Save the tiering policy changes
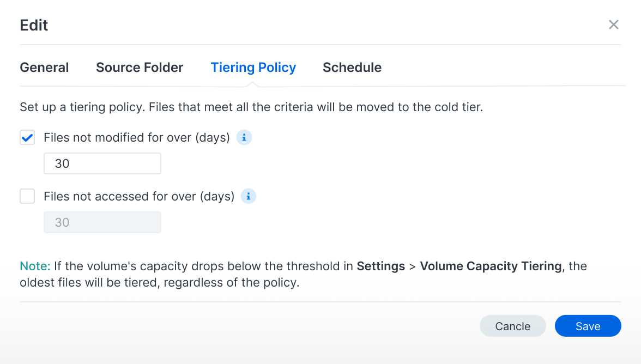Viewport: 641px width, 364px height. 588,326
